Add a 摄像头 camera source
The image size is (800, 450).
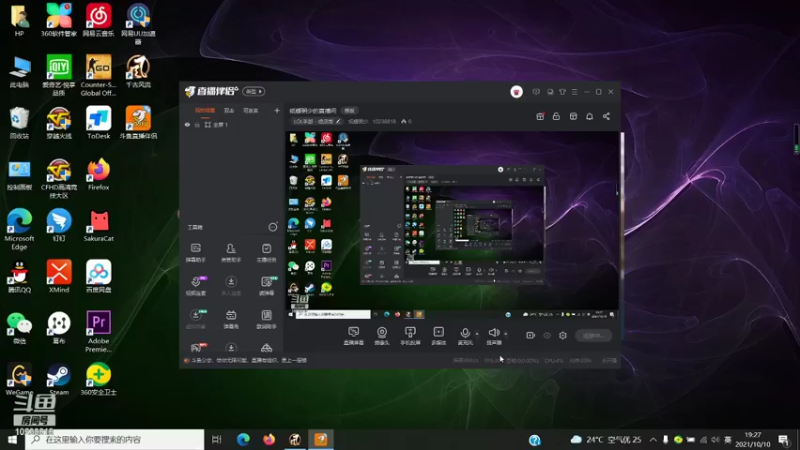[x=382, y=336]
